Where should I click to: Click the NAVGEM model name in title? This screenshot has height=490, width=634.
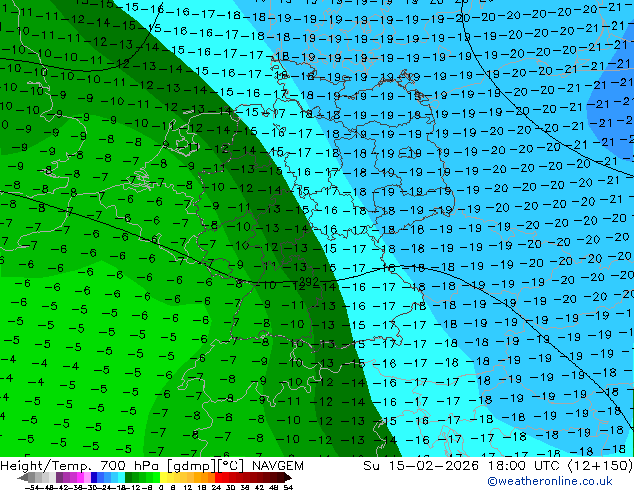pyautogui.click(x=278, y=466)
